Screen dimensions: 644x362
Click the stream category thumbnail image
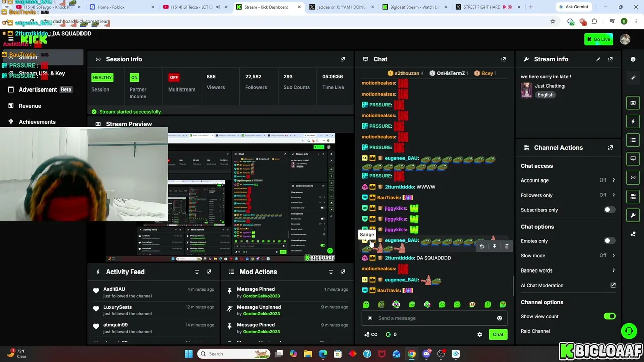pyautogui.click(x=527, y=90)
